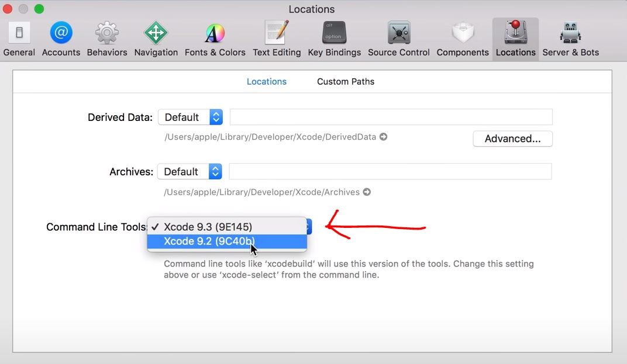Open the Archives folder path arrow
This screenshot has width=627, height=364.
coord(367,192)
